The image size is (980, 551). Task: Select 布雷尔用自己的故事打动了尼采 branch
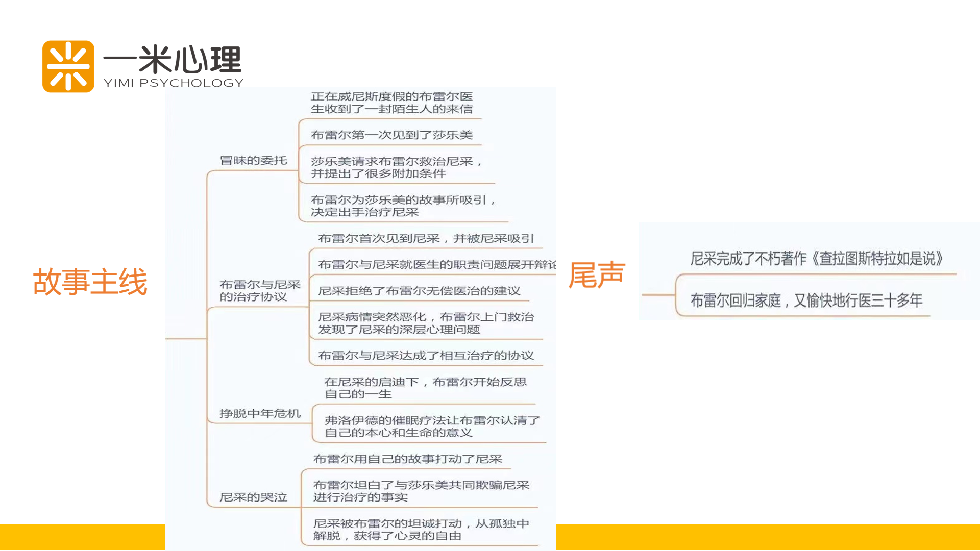(x=408, y=459)
